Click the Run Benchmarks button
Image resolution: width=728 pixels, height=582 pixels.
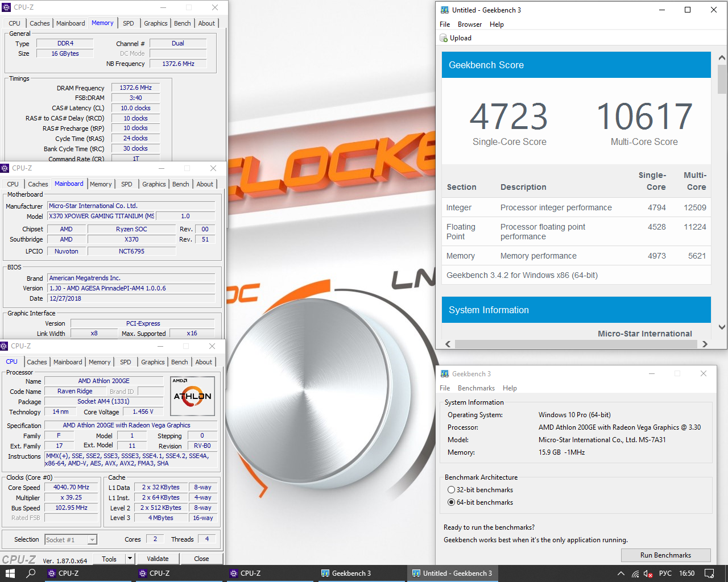[x=665, y=555]
